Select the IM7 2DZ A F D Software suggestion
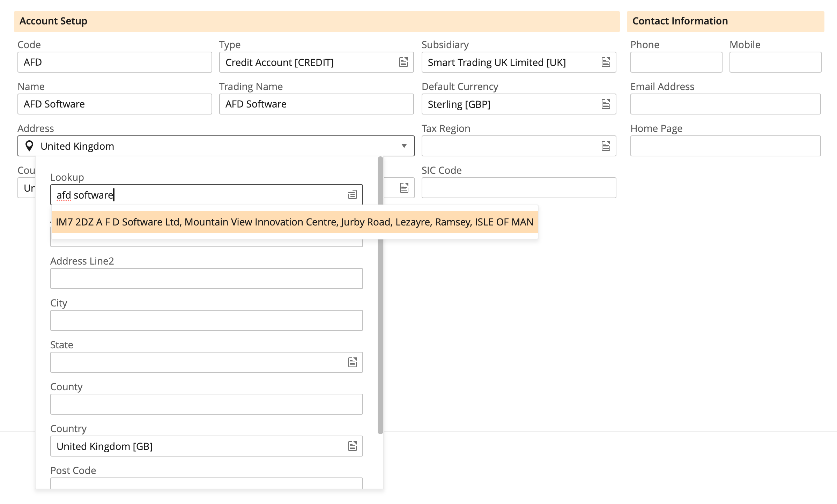The image size is (837, 504). tap(294, 222)
